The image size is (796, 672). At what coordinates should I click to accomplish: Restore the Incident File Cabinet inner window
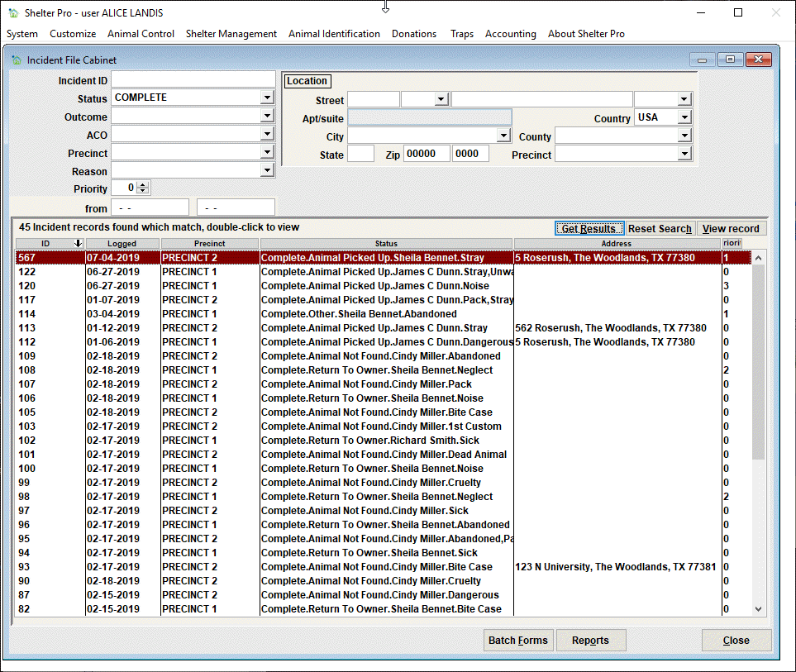730,60
